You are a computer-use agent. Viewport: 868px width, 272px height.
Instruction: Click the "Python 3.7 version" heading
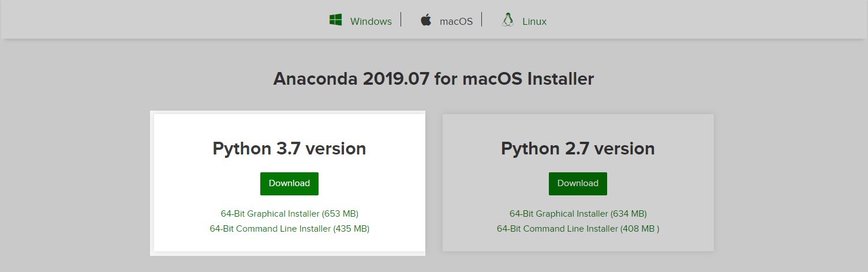pyautogui.click(x=289, y=149)
